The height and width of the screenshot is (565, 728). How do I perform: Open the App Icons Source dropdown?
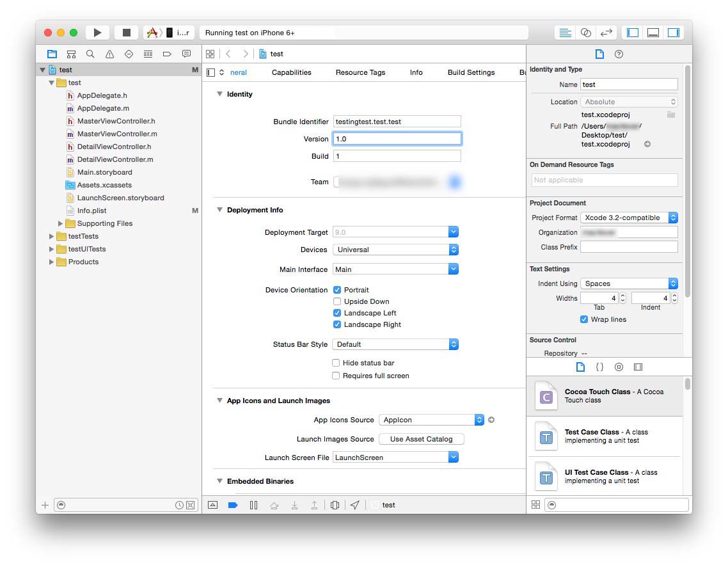click(x=432, y=420)
